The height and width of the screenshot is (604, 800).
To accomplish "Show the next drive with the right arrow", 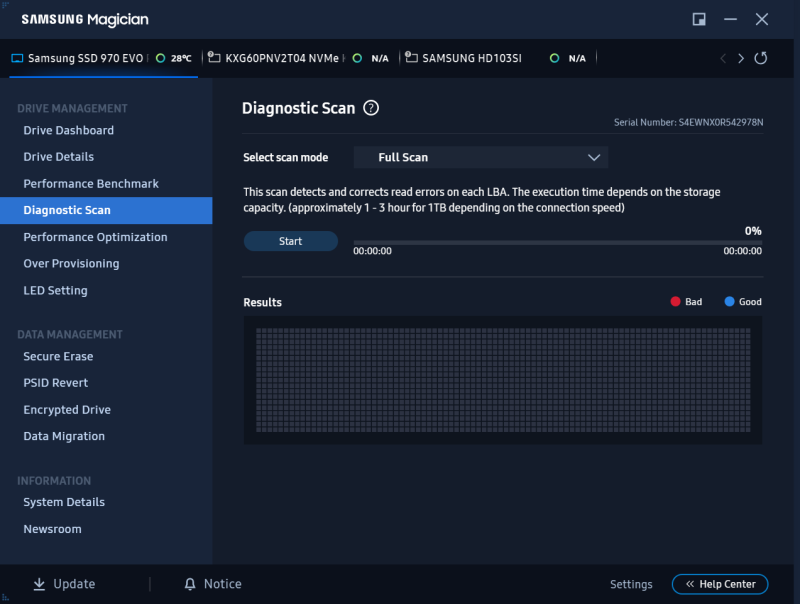I will [x=741, y=58].
